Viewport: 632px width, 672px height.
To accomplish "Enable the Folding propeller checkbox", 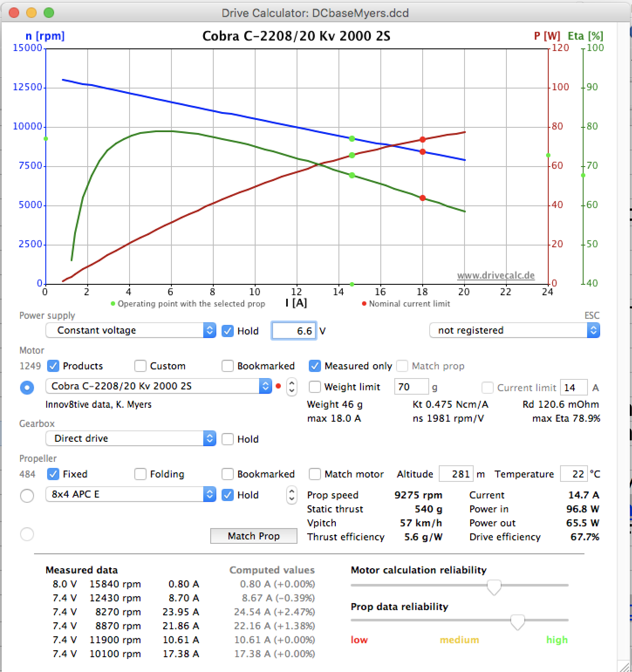I will pyautogui.click(x=140, y=474).
